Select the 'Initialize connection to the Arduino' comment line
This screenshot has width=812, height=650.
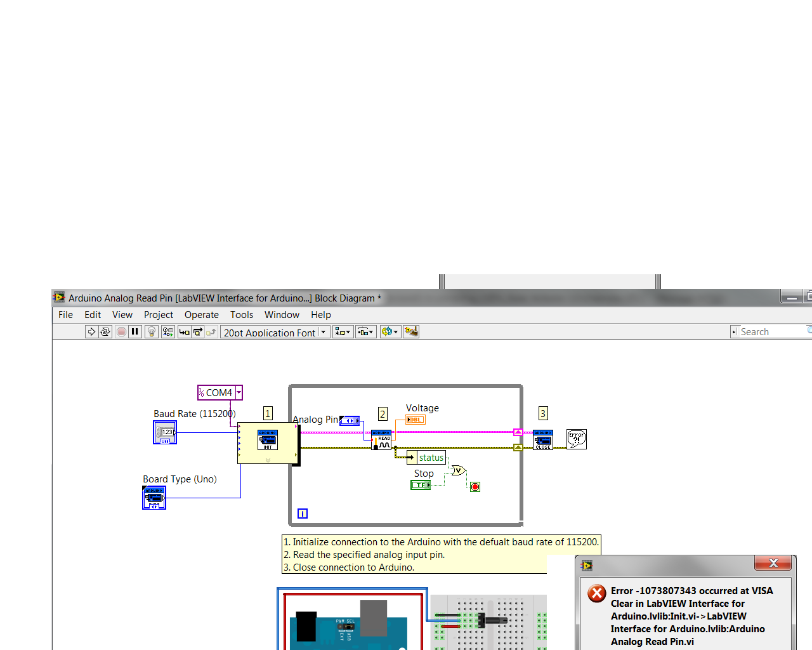(441, 542)
